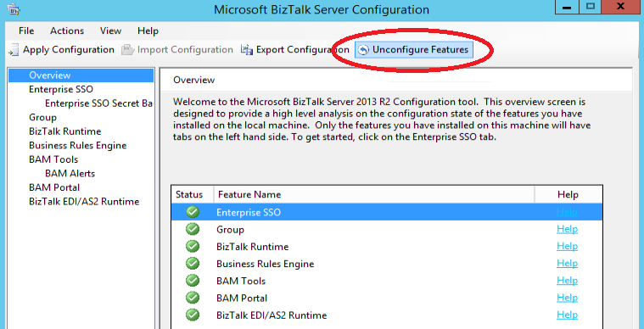This screenshot has width=644, height=329.
Task: Select the Group feature name in table
Action: pyautogui.click(x=231, y=230)
